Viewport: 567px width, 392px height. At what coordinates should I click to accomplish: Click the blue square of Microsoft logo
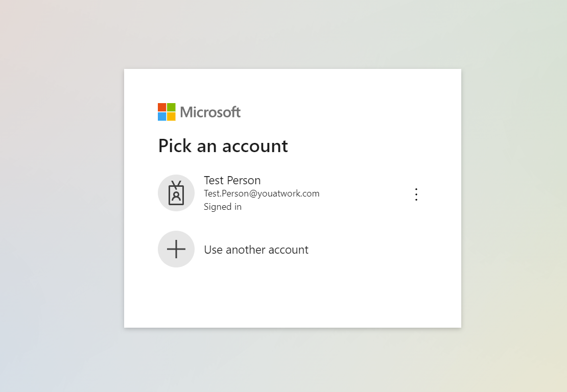[x=162, y=116]
